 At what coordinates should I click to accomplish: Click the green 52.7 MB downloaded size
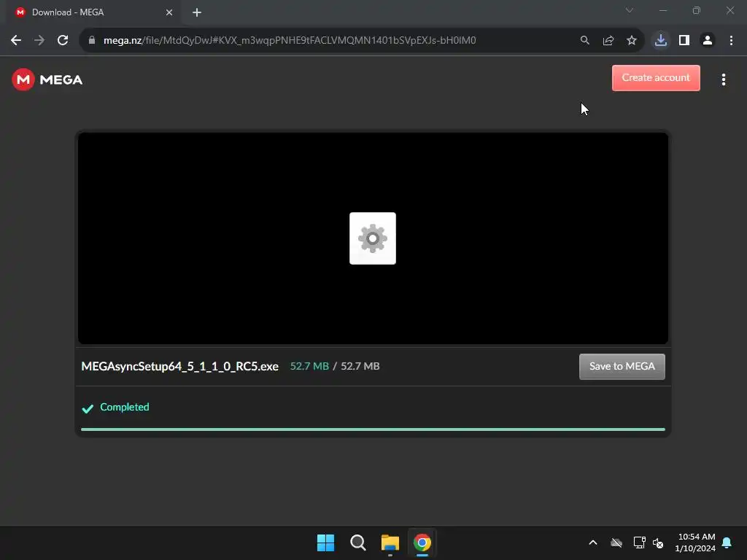[309, 366]
